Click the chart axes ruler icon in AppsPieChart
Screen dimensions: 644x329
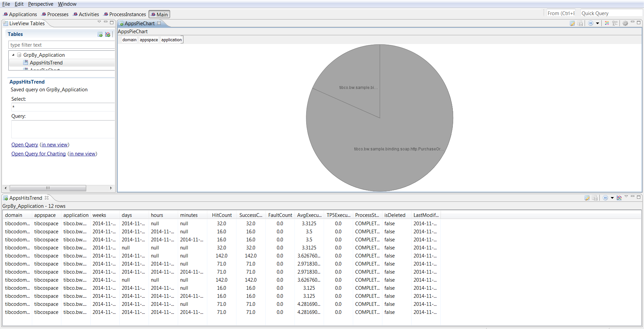(x=615, y=23)
